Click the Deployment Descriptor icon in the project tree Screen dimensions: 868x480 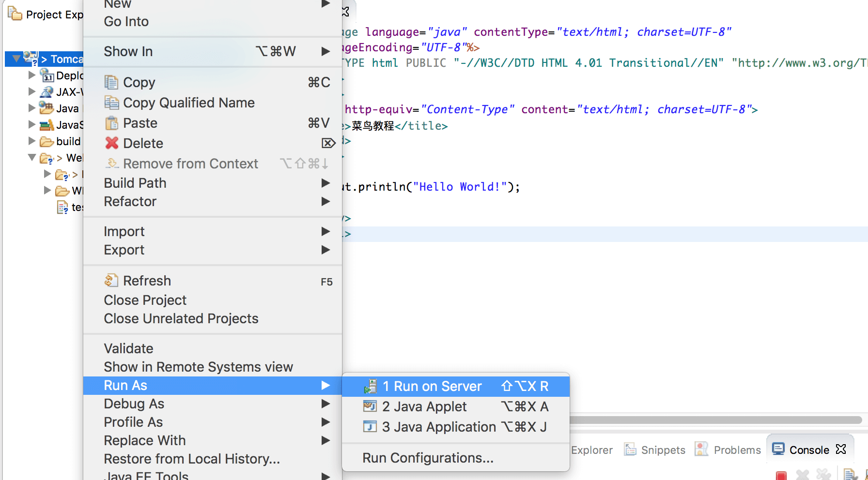(46, 75)
